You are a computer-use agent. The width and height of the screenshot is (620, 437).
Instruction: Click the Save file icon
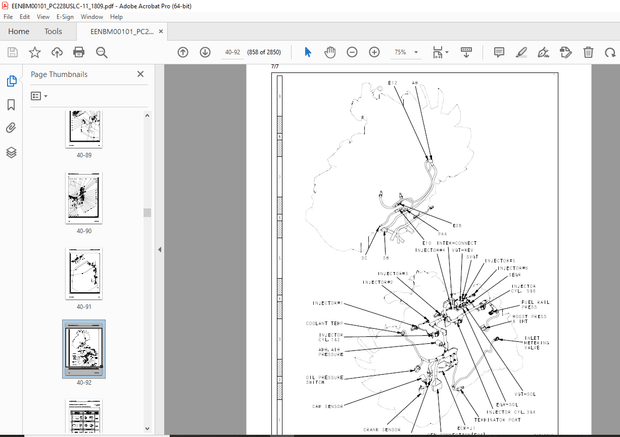click(13, 52)
